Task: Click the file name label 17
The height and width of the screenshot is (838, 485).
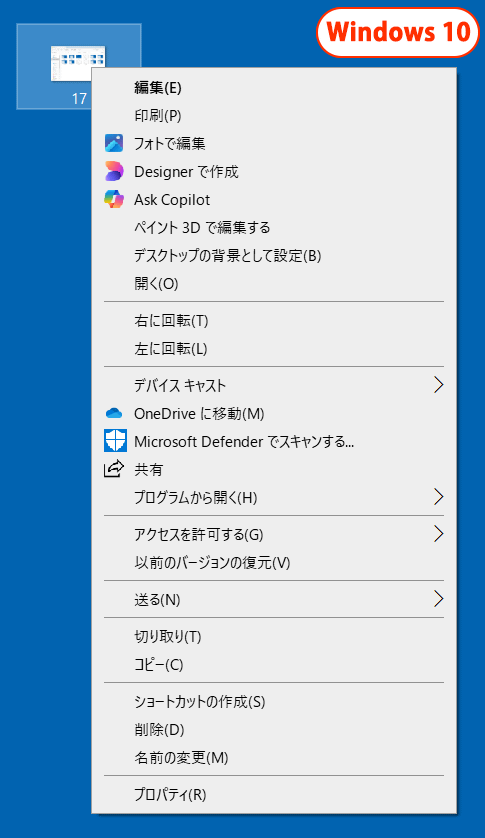Action: pyautogui.click(x=79, y=99)
